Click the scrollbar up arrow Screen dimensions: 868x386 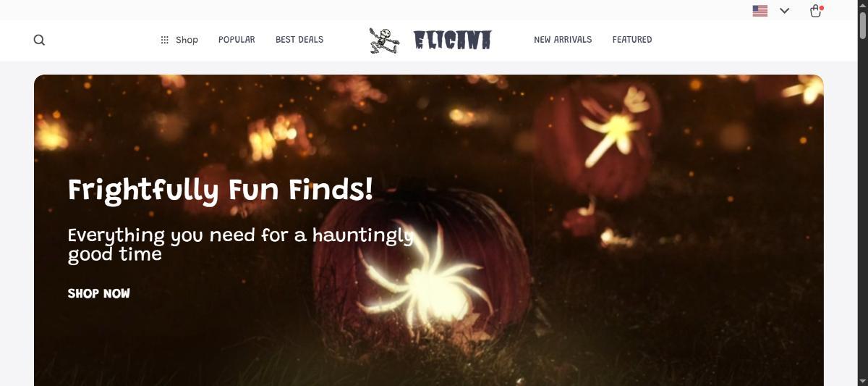(x=862, y=5)
